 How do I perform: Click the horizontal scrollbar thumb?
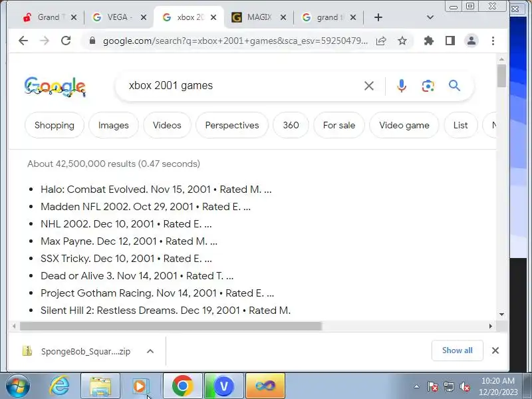[x=171, y=326]
